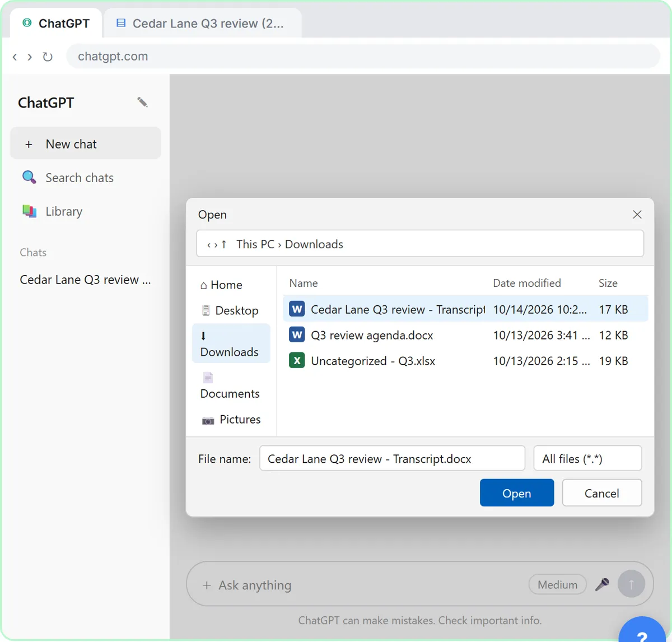Image resolution: width=672 pixels, height=642 pixels.
Task: Open Documents in the dialog navigation pane
Action: (231, 385)
